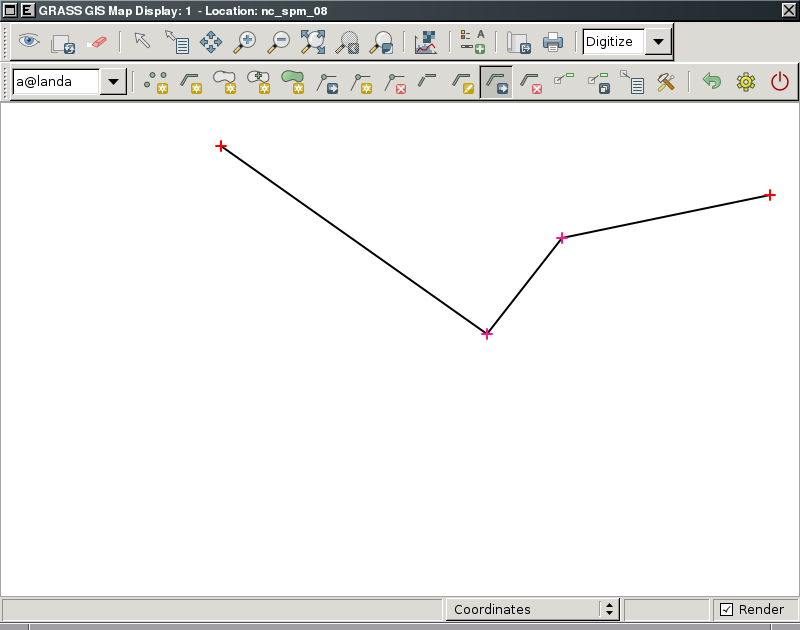
Task: Click Zoom to selected map extent icon
Action: [x=313, y=42]
